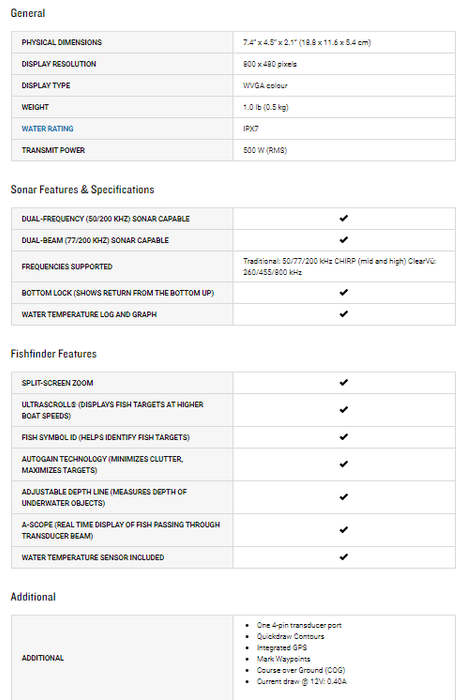466x700 pixels.
Task: Click the Fish Symbol ID checkmark
Action: pos(343,437)
